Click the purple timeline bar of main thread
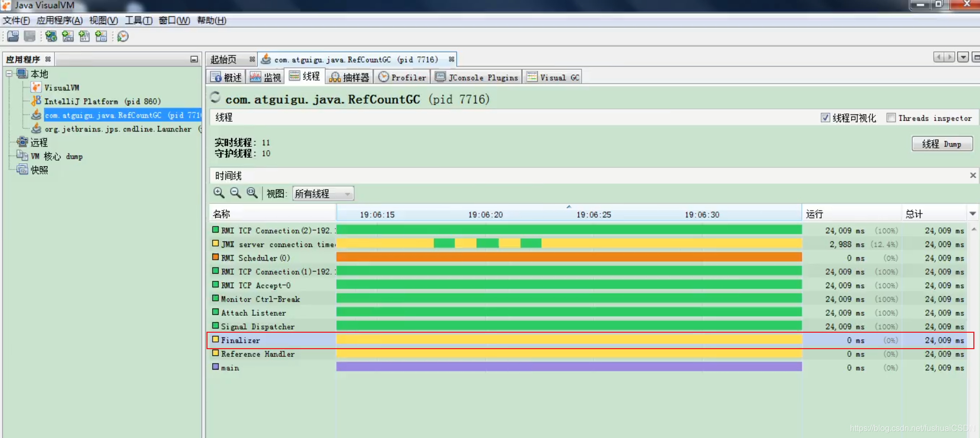The image size is (980, 438). (x=569, y=367)
